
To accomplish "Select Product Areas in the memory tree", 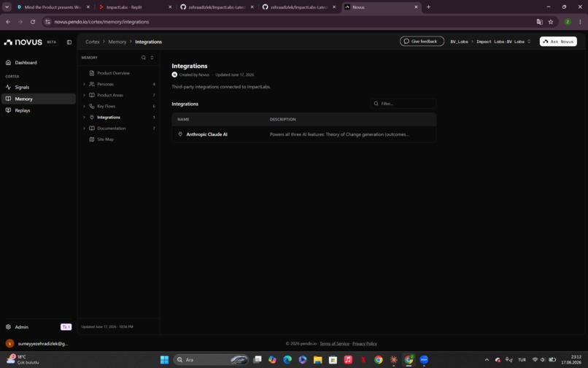I will [110, 96].
